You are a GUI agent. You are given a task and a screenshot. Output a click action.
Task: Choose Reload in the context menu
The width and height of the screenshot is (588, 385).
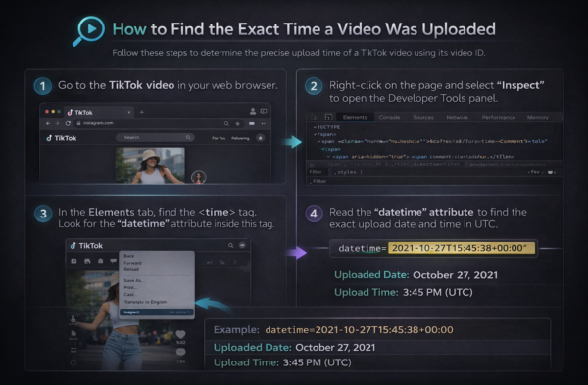click(131, 269)
